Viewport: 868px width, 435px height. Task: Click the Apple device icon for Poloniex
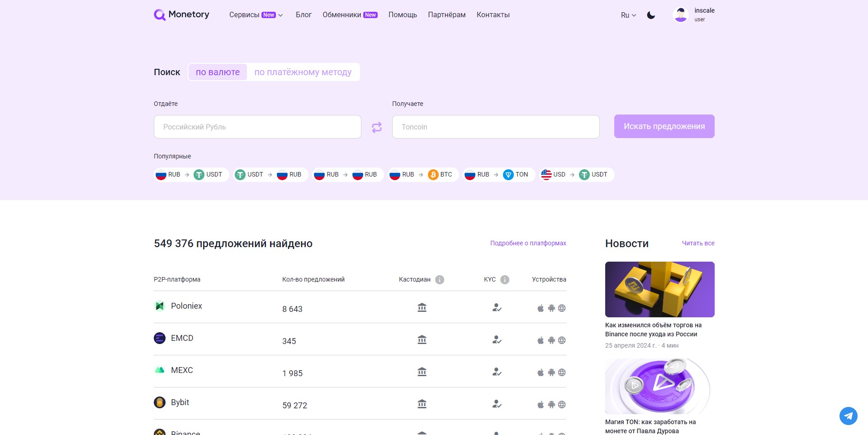(541, 308)
